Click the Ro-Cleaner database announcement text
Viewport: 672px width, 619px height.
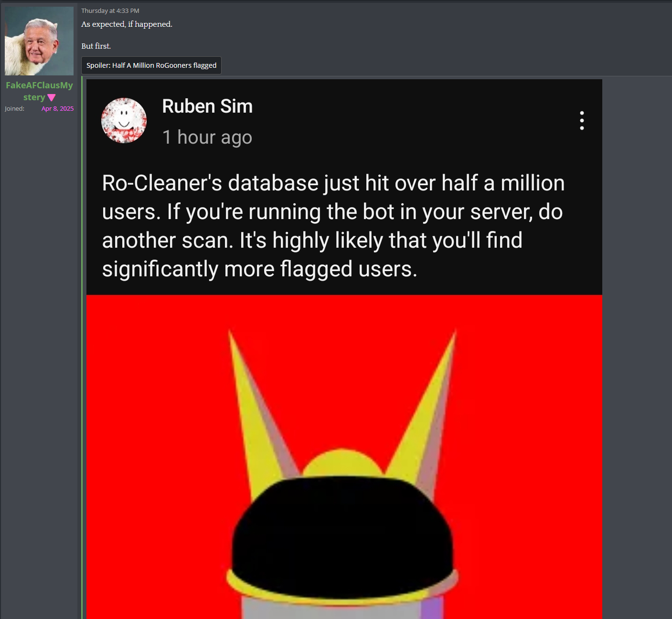(333, 226)
